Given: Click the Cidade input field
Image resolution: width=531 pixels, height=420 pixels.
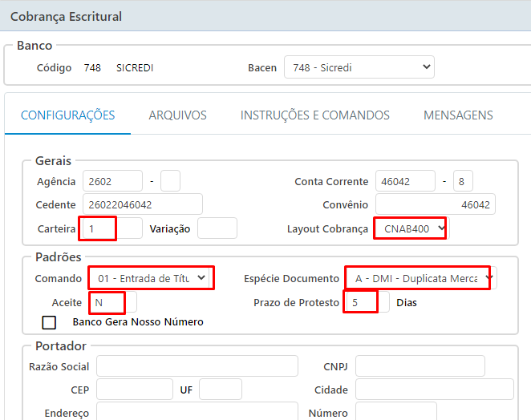Looking at the screenshot, I should 435,390.
